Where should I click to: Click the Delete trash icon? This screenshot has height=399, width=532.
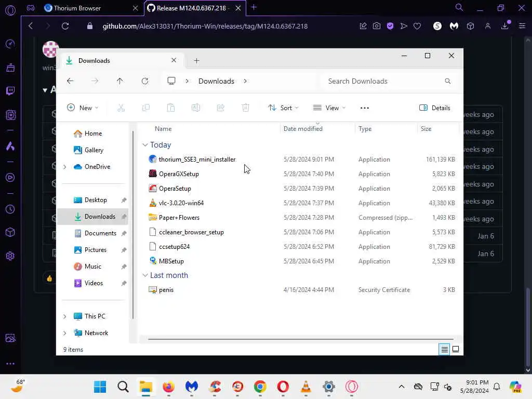tap(246, 108)
